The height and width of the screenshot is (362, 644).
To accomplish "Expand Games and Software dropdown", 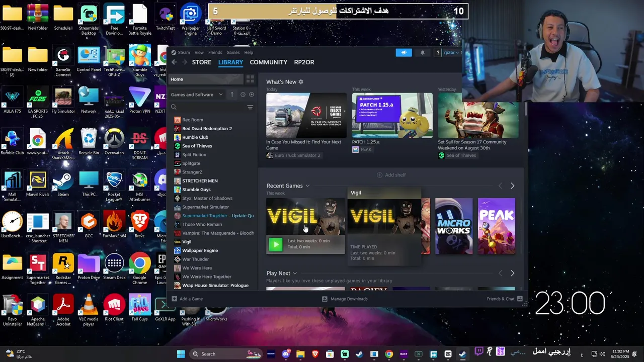I will click(x=196, y=95).
